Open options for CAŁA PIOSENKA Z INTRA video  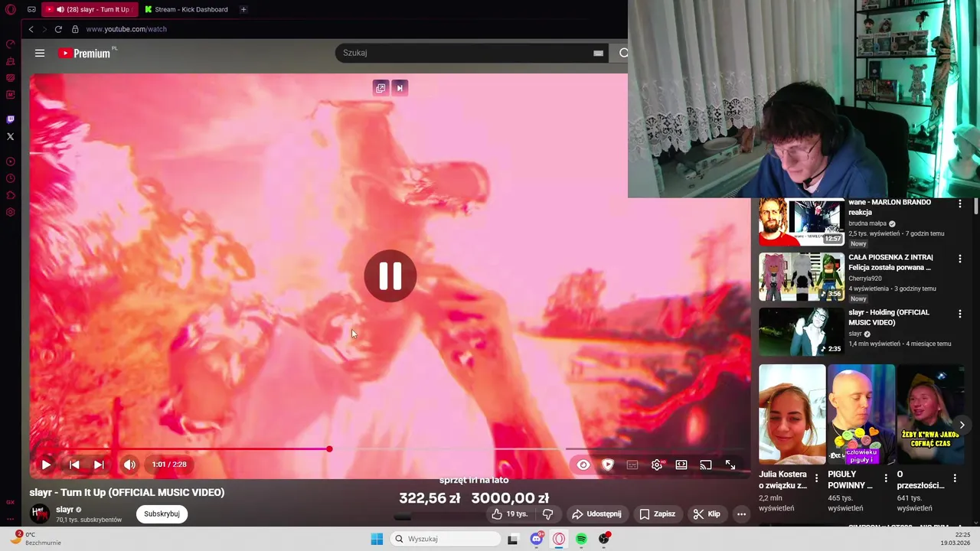coord(960,259)
